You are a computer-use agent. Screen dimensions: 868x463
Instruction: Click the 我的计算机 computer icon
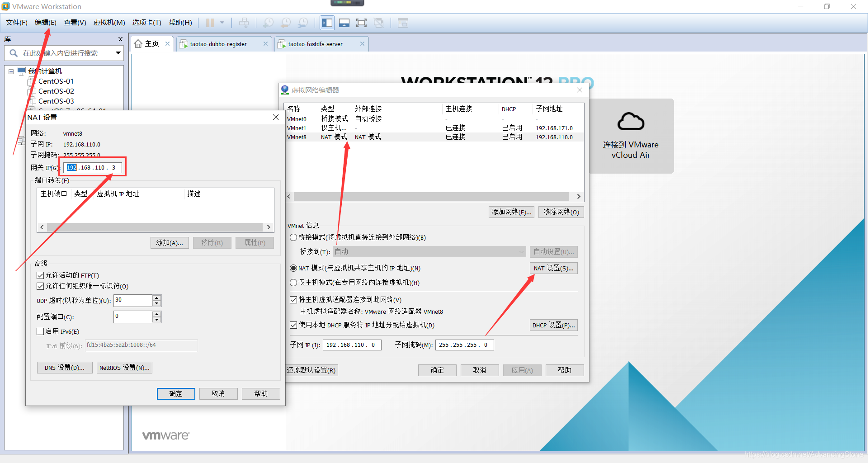[x=21, y=71]
